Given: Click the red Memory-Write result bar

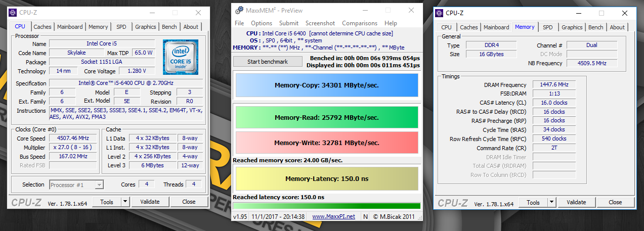Looking at the screenshot, I should click(x=327, y=143).
